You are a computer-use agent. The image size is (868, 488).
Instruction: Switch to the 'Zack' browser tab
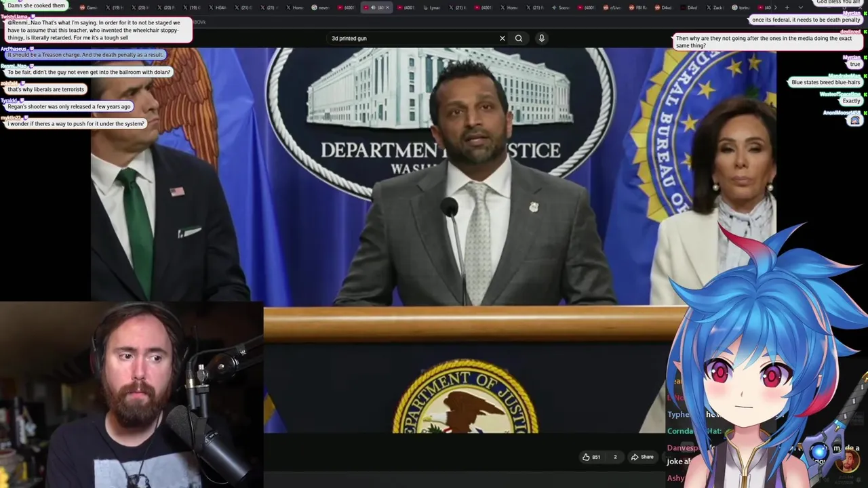[x=715, y=7]
